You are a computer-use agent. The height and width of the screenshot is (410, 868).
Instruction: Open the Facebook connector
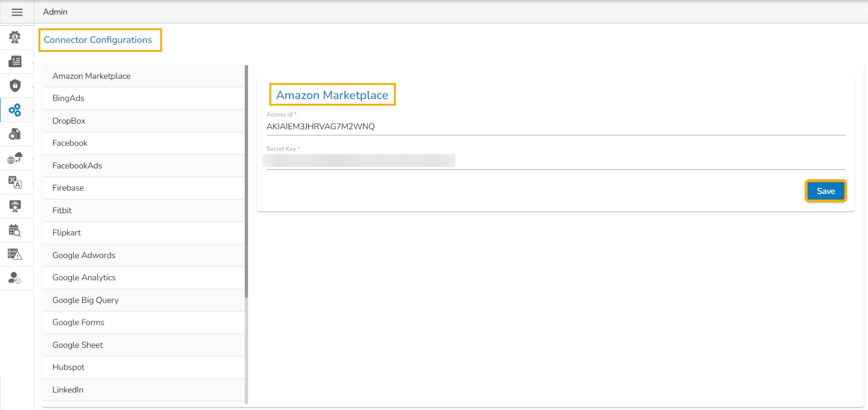tap(144, 143)
